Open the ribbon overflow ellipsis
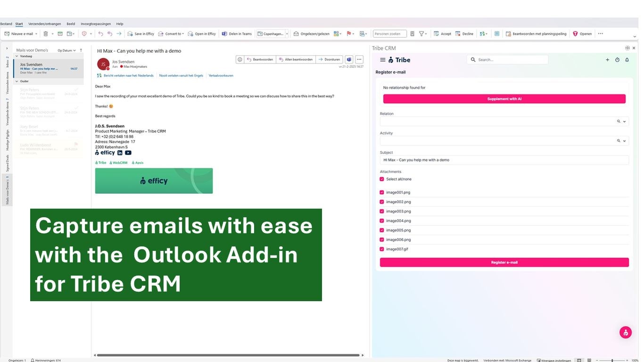The image size is (644, 362). click(x=600, y=33)
